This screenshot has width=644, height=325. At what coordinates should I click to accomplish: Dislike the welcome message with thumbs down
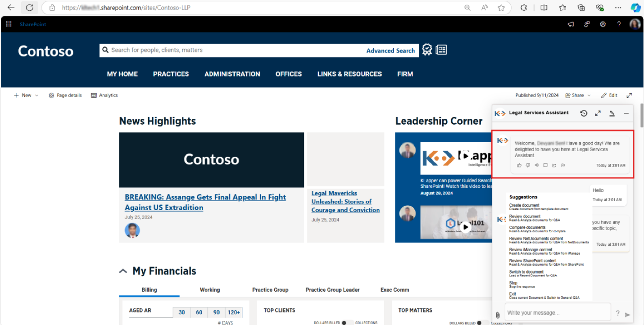pos(528,165)
